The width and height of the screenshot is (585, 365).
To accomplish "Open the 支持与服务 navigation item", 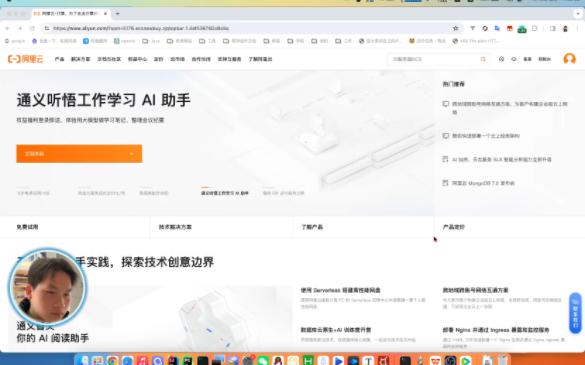I will [x=229, y=59].
